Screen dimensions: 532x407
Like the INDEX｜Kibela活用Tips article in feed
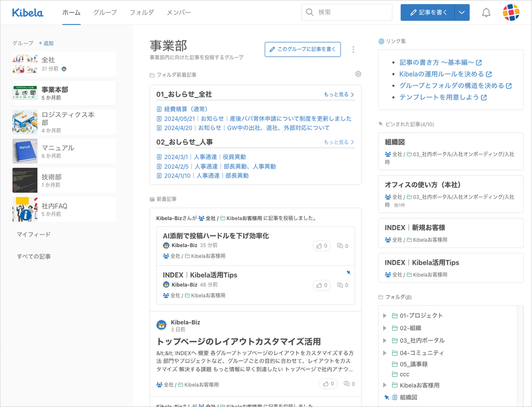(321, 285)
